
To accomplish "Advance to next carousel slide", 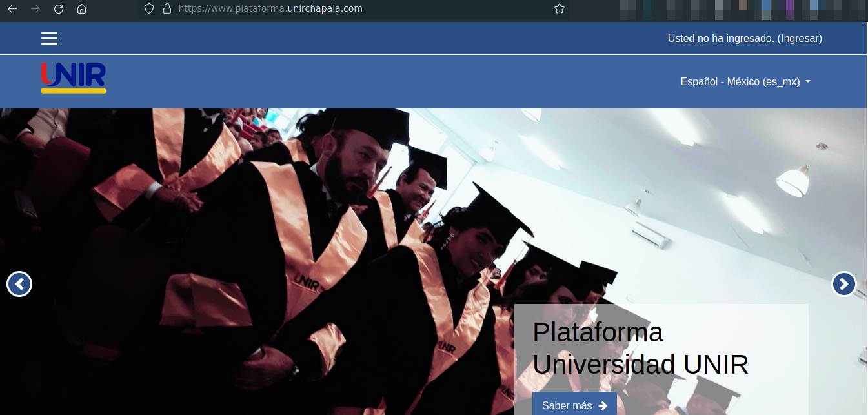I will 844,284.
